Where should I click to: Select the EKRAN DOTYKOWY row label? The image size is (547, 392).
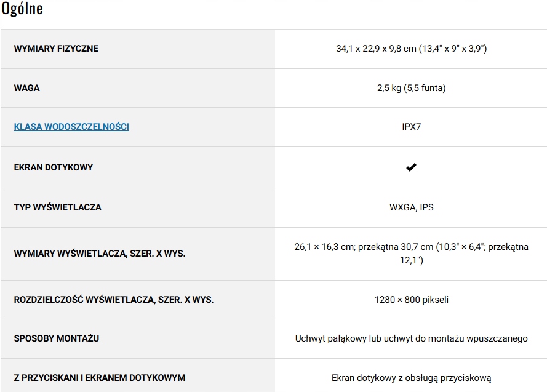pos(54,167)
